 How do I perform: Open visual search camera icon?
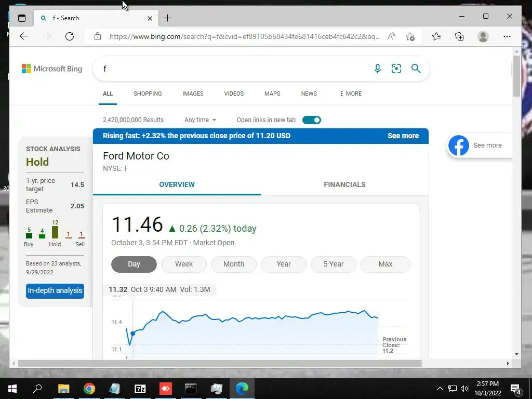396,69
